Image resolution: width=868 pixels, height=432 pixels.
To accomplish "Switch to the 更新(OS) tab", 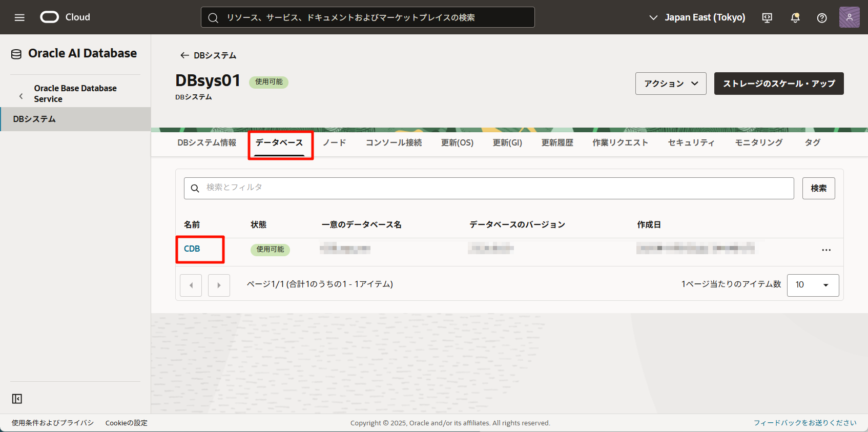I will click(457, 142).
